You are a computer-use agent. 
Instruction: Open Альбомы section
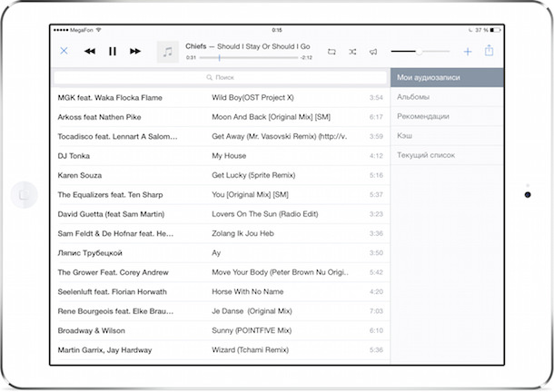[x=447, y=97]
